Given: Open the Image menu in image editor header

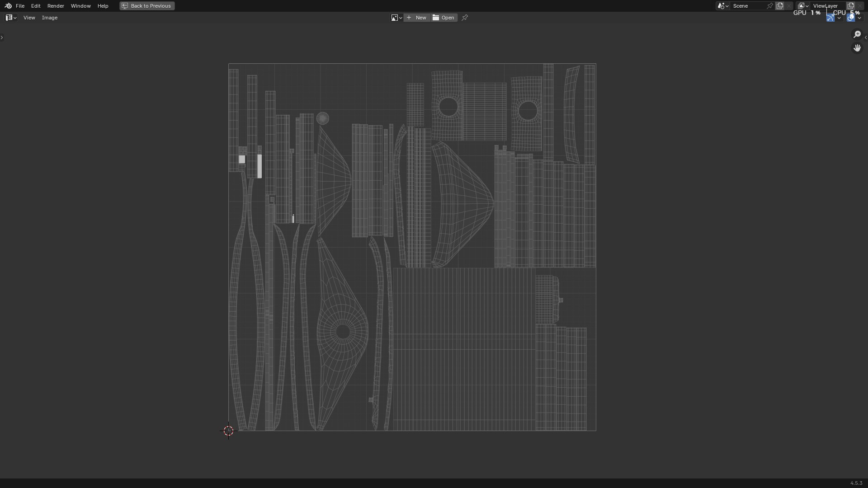Looking at the screenshot, I should tap(50, 18).
